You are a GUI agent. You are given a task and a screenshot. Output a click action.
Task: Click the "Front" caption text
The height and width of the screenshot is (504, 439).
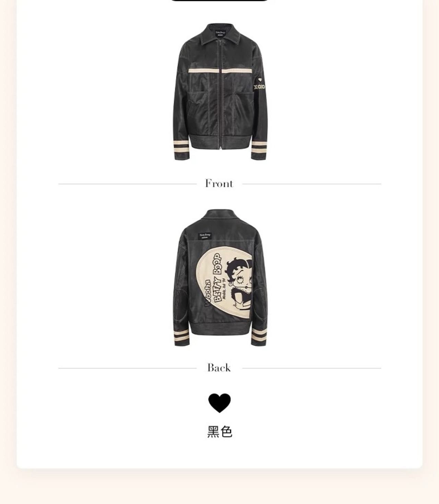click(x=219, y=184)
